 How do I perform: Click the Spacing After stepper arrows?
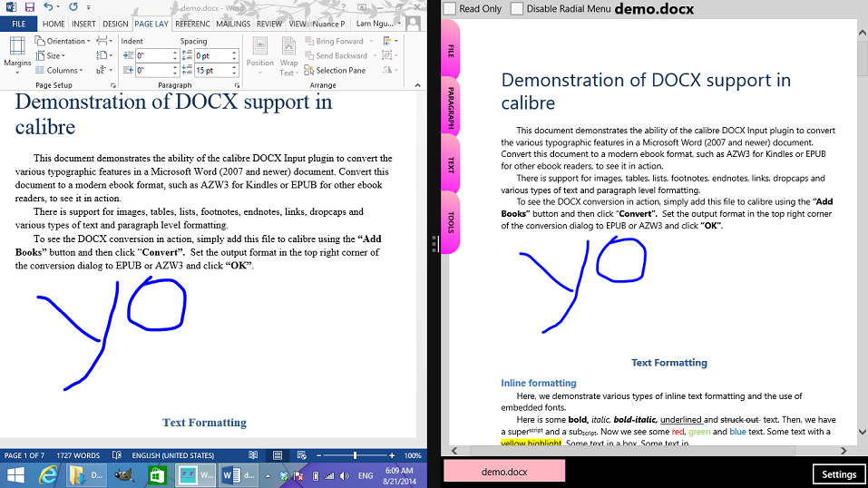click(234, 71)
